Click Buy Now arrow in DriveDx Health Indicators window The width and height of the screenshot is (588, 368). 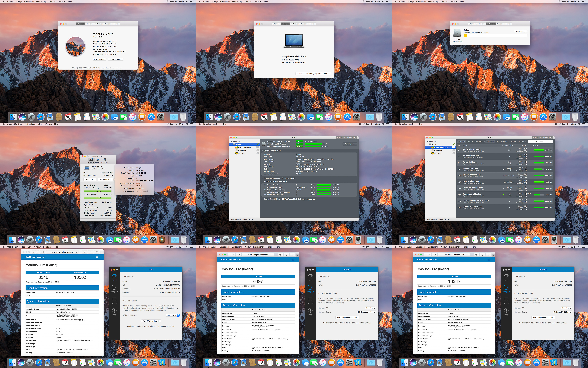click(x=551, y=138)
